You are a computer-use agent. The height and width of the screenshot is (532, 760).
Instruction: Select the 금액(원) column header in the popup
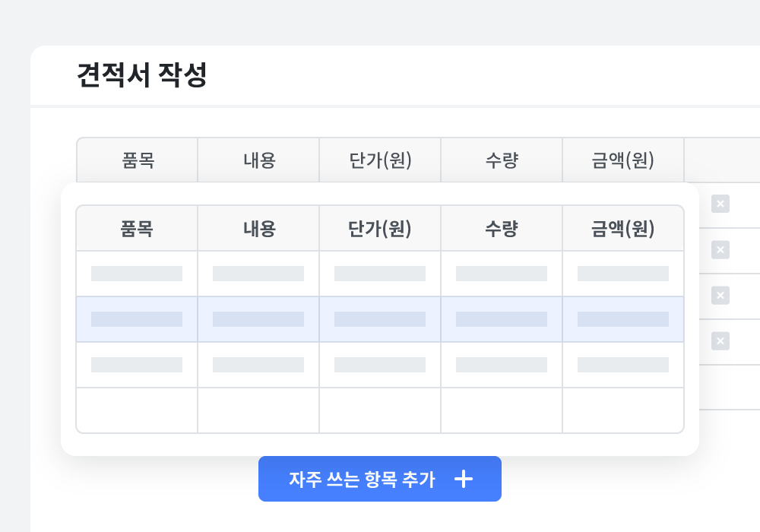[x=623, y=228]
